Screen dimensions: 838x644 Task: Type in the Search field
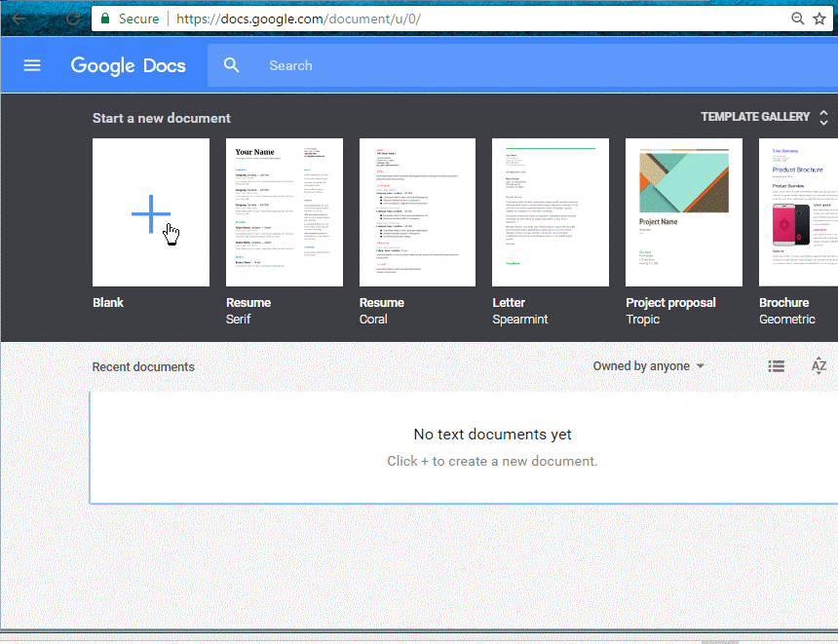487,65
